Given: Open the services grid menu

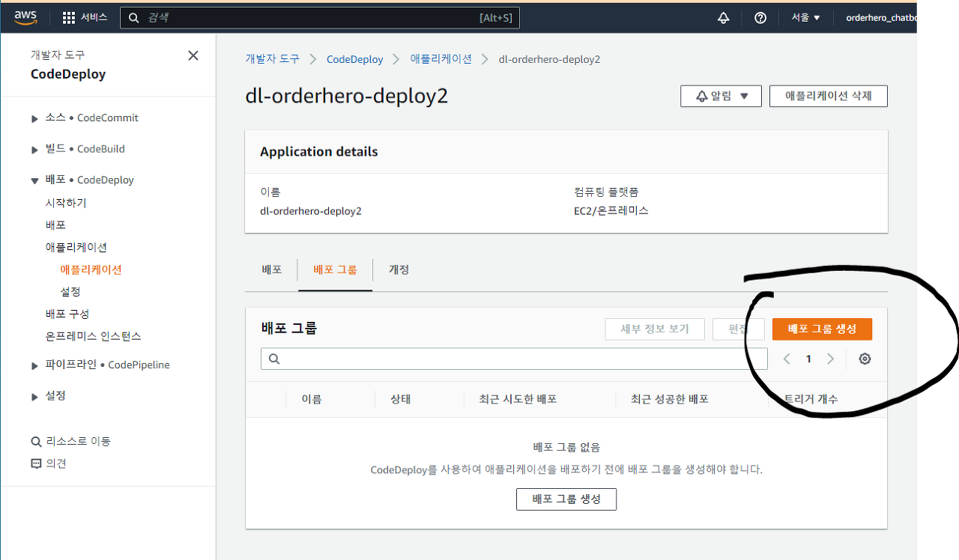Looking at the screenshot, I should (85, 17).
